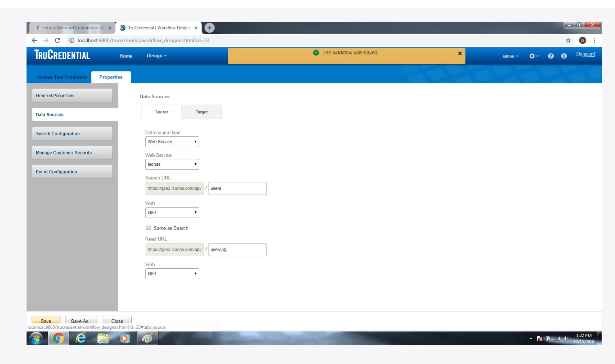The width and height of the screenshot is (615, 364).
Task: Open the settings gear menu
Action: coord(534,56)
